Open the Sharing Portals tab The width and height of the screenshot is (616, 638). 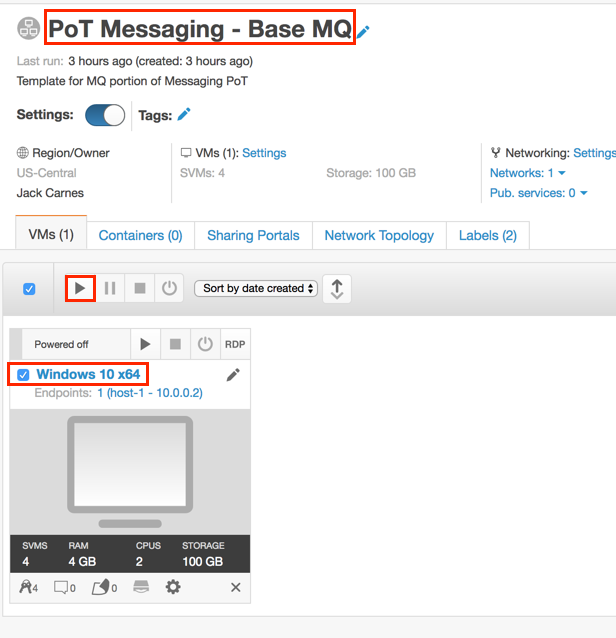pos(253,236)
